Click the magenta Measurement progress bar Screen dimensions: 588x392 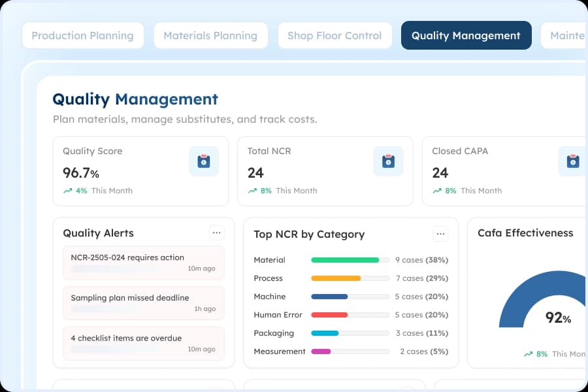click(321, 351)
